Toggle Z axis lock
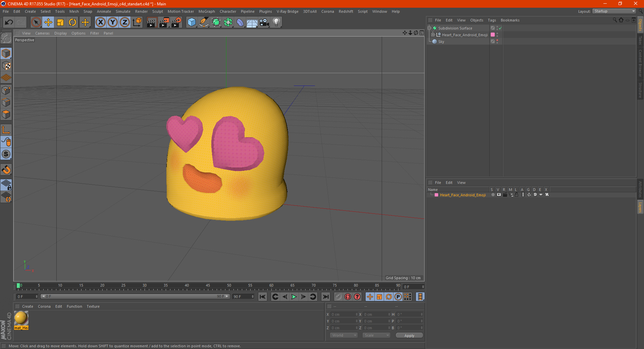 125,22
